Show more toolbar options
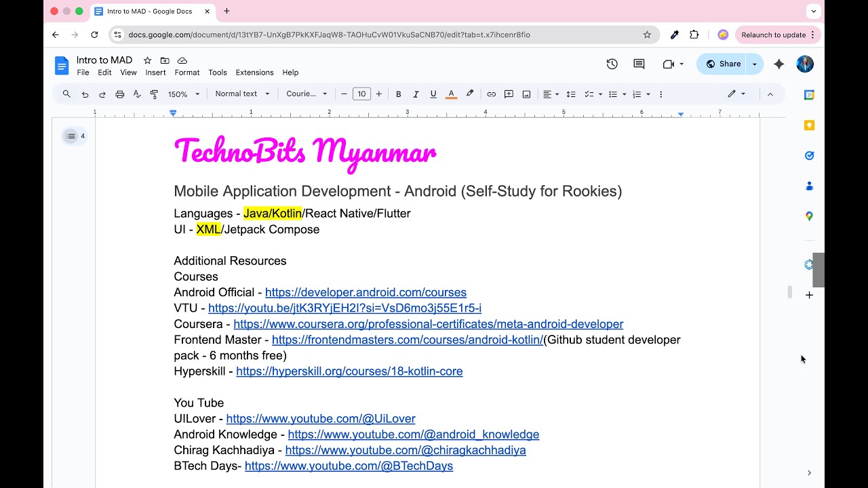 pyautogui.click(x=661, y=94)
